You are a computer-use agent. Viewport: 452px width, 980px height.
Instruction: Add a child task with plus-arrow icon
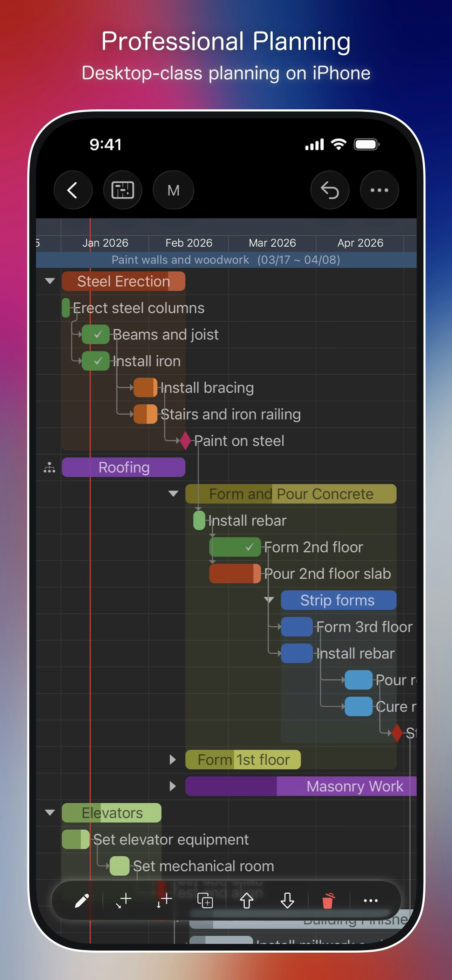[x=123, y=900]
